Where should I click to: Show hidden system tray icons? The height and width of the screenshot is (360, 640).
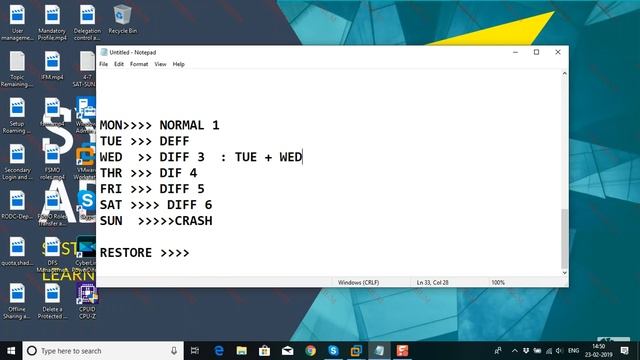click(x=515, y=351)
